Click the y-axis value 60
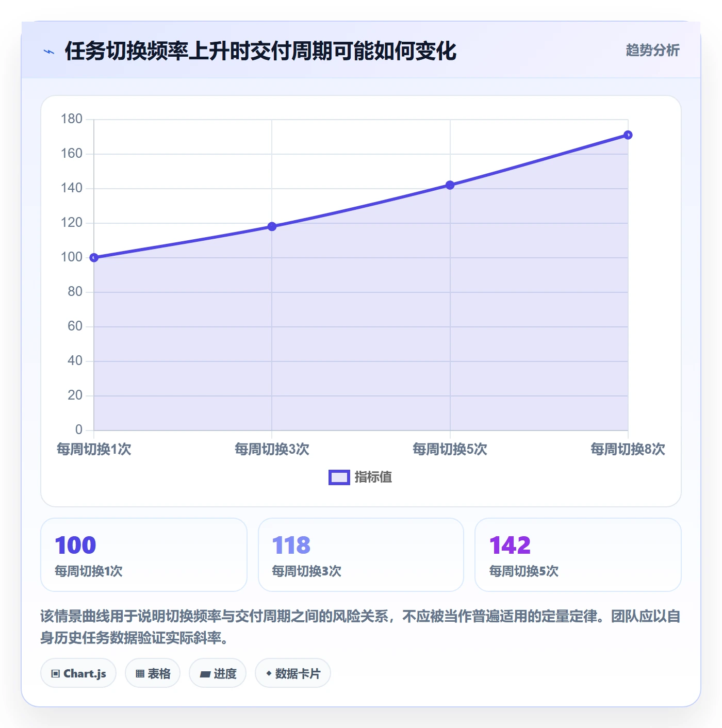The height and width of the screenshot is (728, 722). tap(75, 326)
